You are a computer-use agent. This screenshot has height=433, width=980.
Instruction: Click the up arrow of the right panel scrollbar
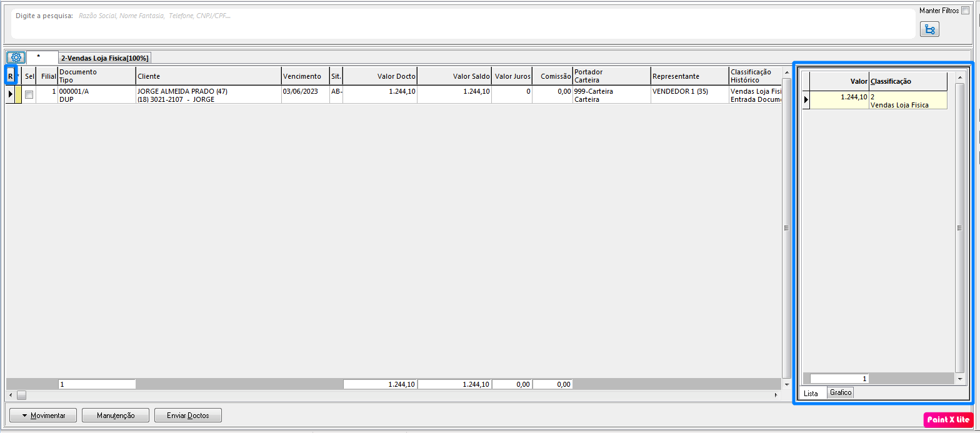tap(960, 77)
